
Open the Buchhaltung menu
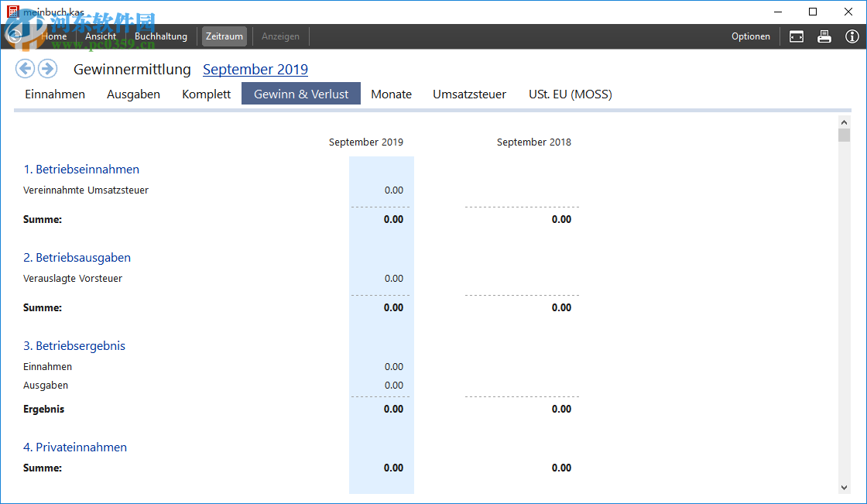pos(160,36)
